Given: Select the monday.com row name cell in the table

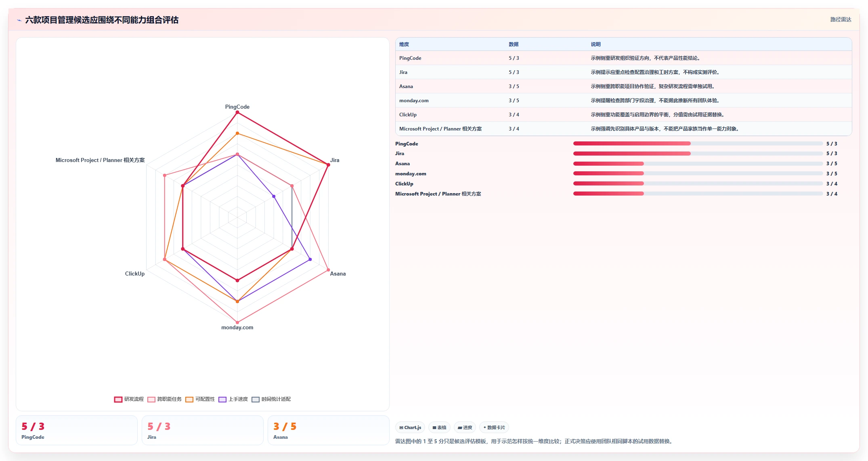Looking at the screenshot, I should pyautogui.click(x=414, y=101).
